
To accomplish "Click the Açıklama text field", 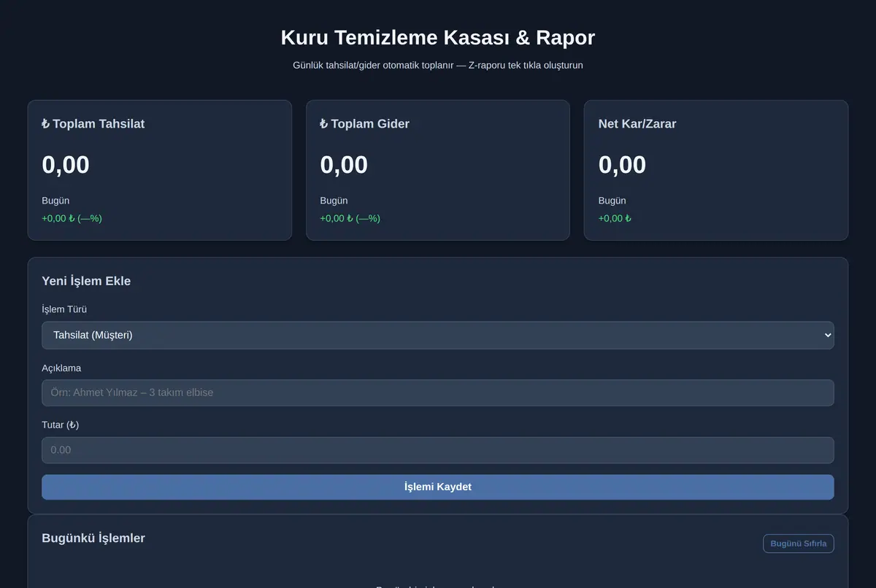I will point(438,392).
